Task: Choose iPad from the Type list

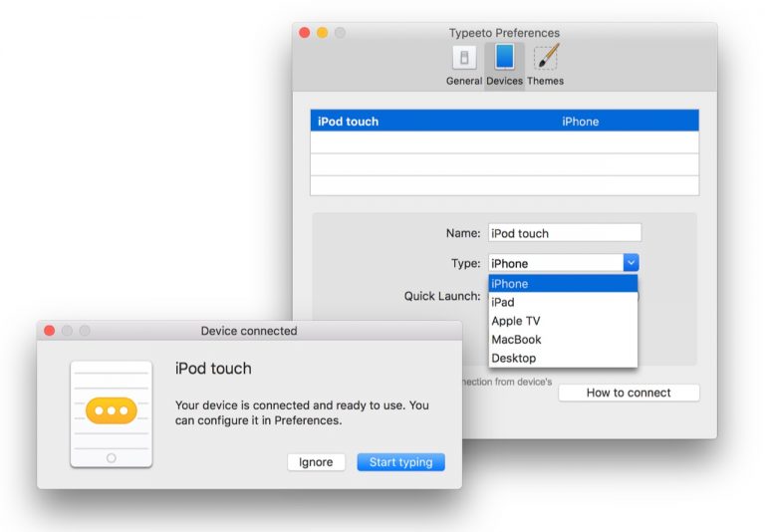Action: [x=562, y=302]
